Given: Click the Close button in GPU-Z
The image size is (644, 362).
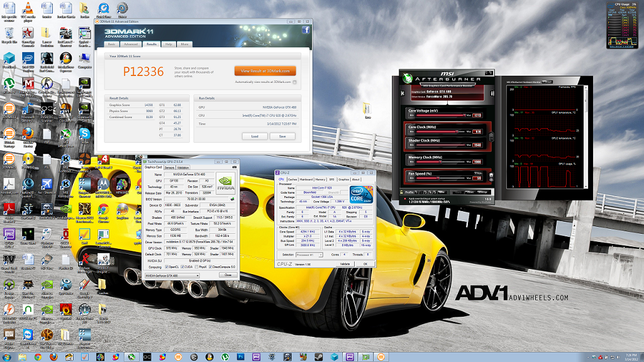Looking at the screenshot, I should pos(228,275).
